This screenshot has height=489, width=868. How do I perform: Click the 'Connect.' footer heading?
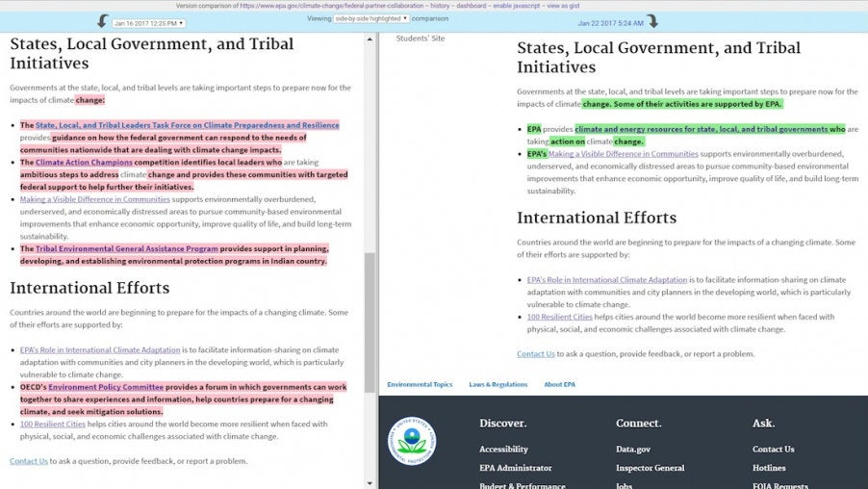point(638,424)
